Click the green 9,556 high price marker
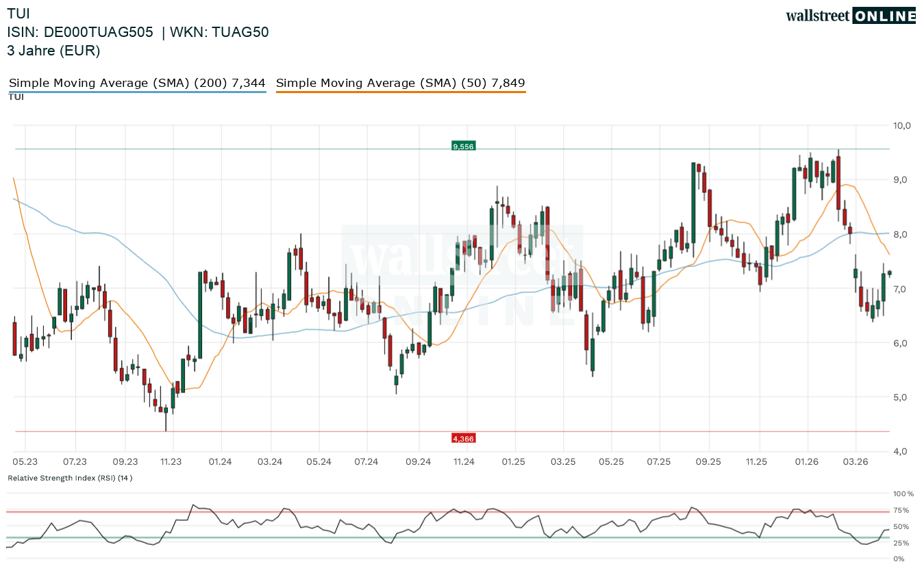This screenshot has width=924, height=577. [x=463, y=146]
